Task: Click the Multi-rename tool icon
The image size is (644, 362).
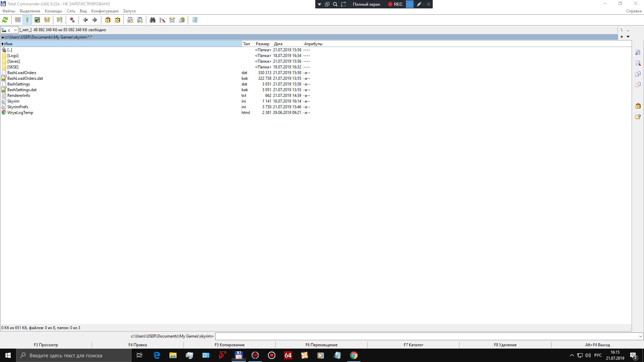Action: pos(162,20)
